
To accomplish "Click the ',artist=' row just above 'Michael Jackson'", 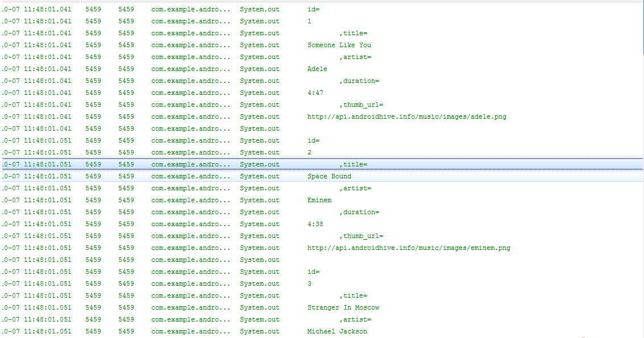I will tap(322, 319).
